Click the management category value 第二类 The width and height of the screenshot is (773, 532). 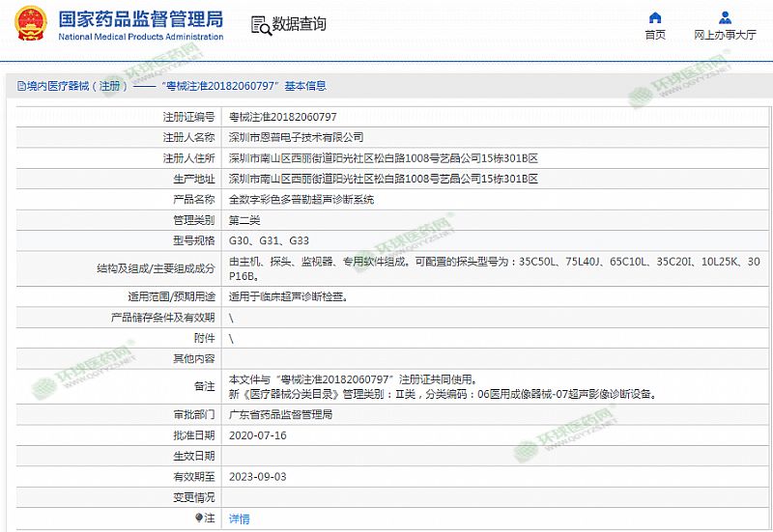coord(244,220)
